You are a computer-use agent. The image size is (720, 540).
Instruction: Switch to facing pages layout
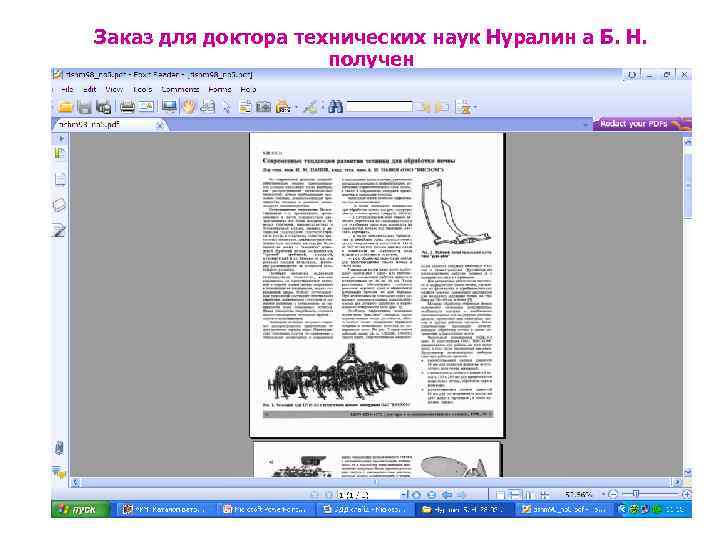tap(529, 495)
